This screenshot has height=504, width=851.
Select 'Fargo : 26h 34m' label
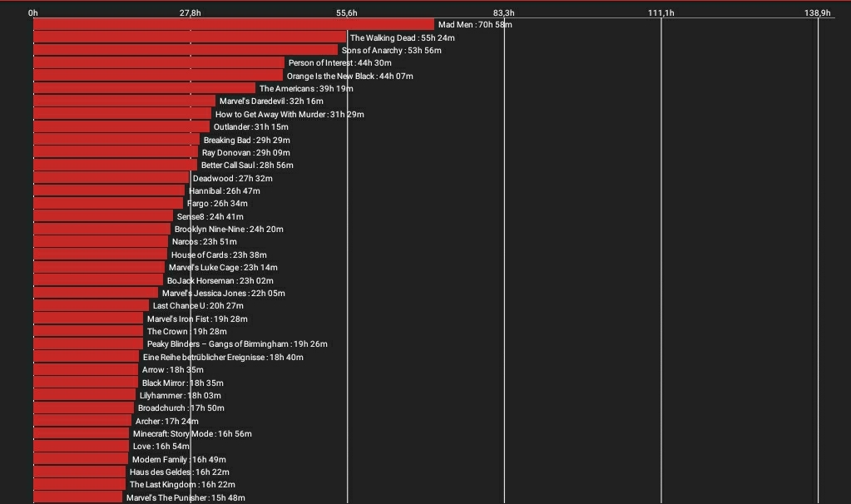pyautogui.click(x=217, y=204)
